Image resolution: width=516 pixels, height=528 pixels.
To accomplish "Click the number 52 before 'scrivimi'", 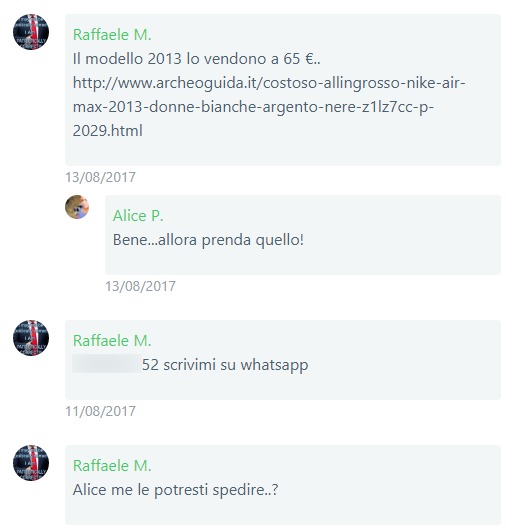I will 150,365.
